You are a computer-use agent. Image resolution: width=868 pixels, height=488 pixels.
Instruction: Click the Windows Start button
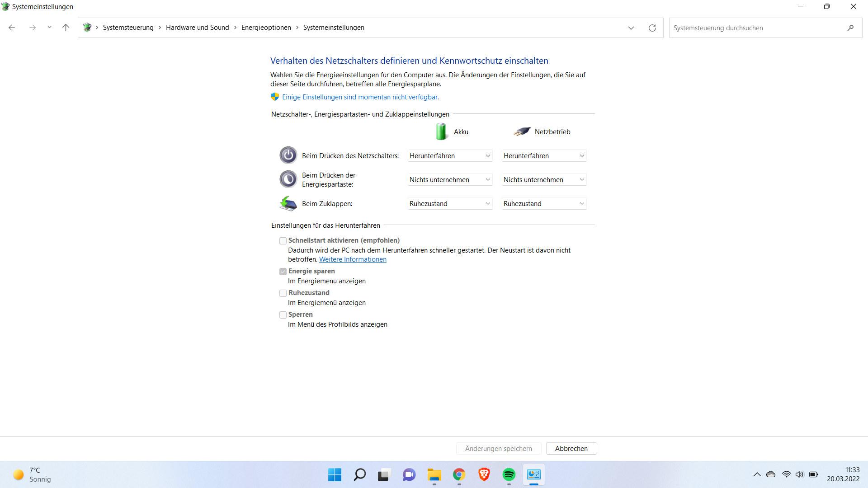(x=335, y=474)
